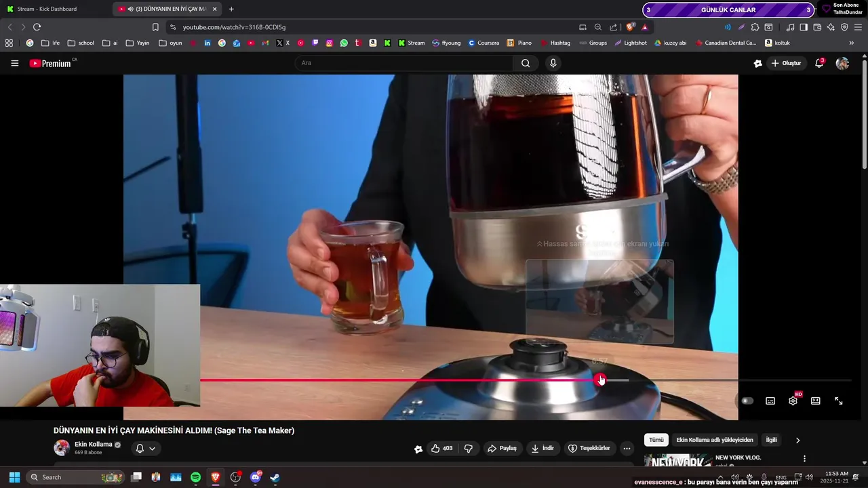
Task: Show hidden bookmarks overflow chevron
Action: (851, 43)
